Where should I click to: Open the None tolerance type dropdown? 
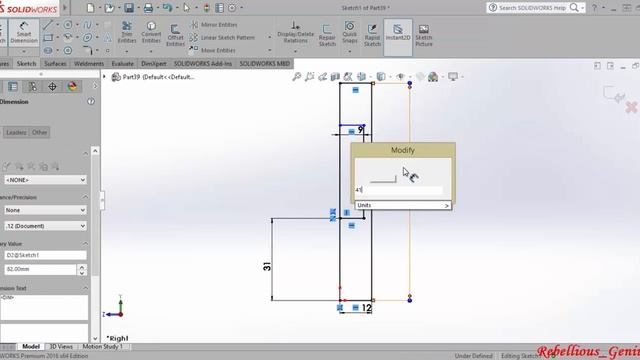[45, 210]
